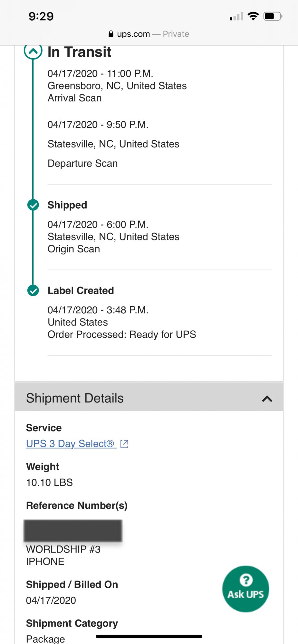Click the Label Created checkmark icon

(33, 290)
